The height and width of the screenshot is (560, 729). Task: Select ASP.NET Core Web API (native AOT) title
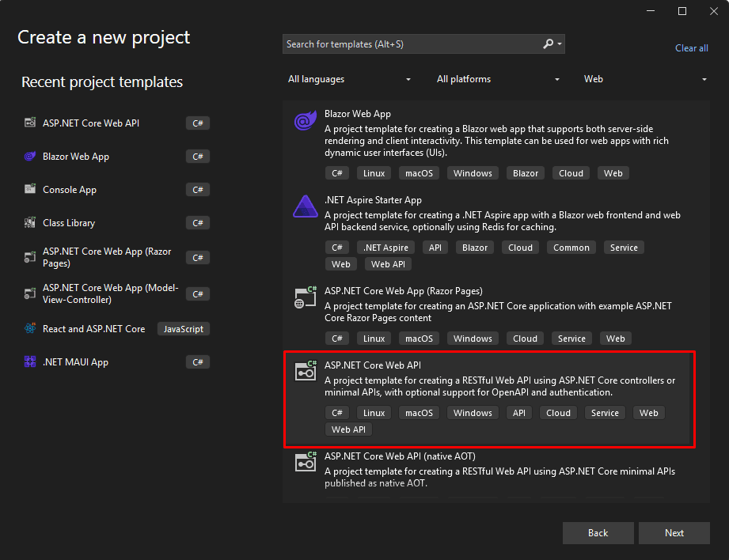click(x=400, y=456)
